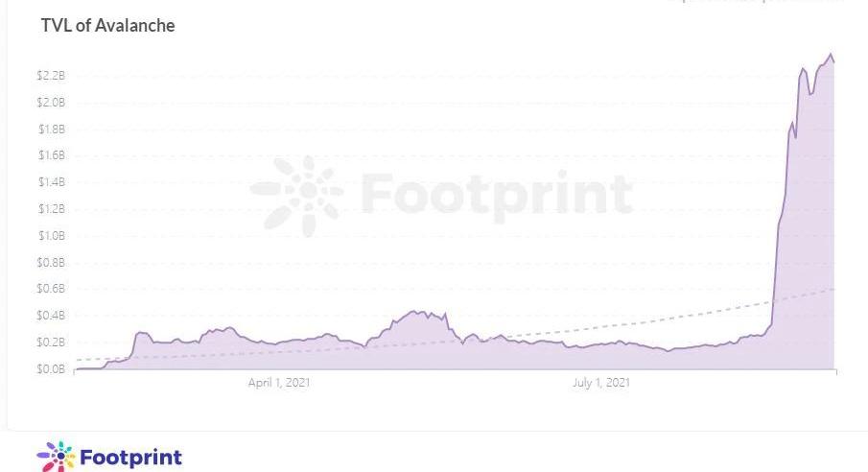Click the $2.2B y-axis label

tap(52, 76)
